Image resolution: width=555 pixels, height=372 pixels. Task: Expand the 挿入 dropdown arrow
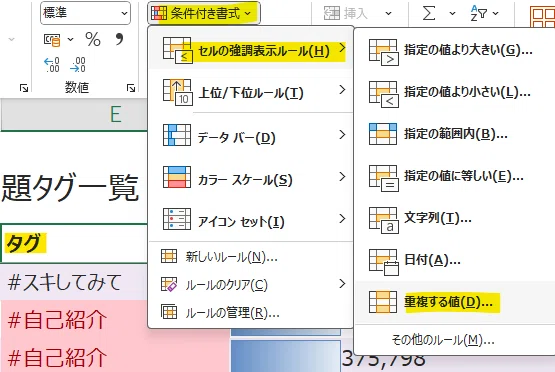[x=389, y=13]
